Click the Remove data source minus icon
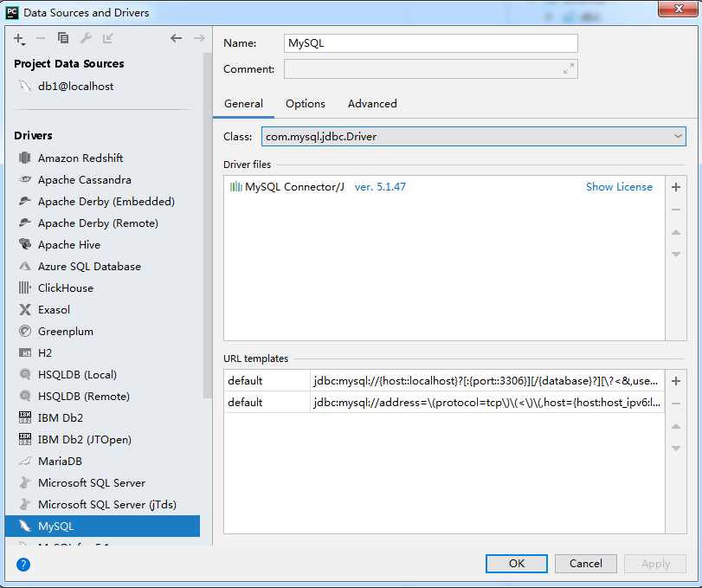702x588 pixels. (x=41, y=38)
